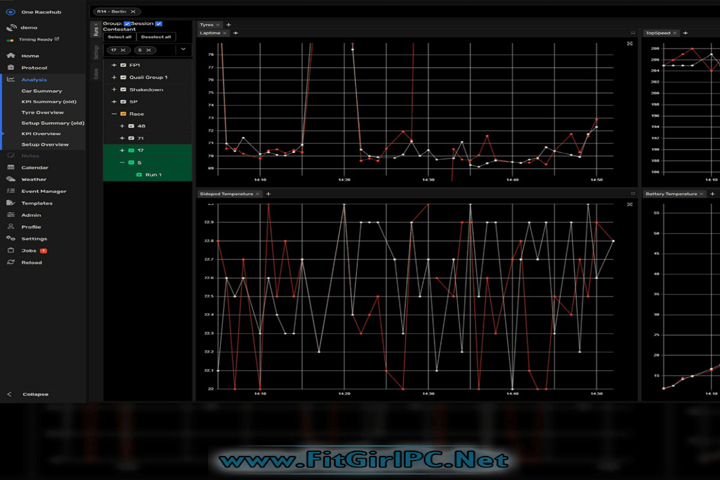The height and width of the screenshot is (480, 720).
Task: Fullscreen the Laptime chart via corner icon
Action: click(x=630, y=44)
